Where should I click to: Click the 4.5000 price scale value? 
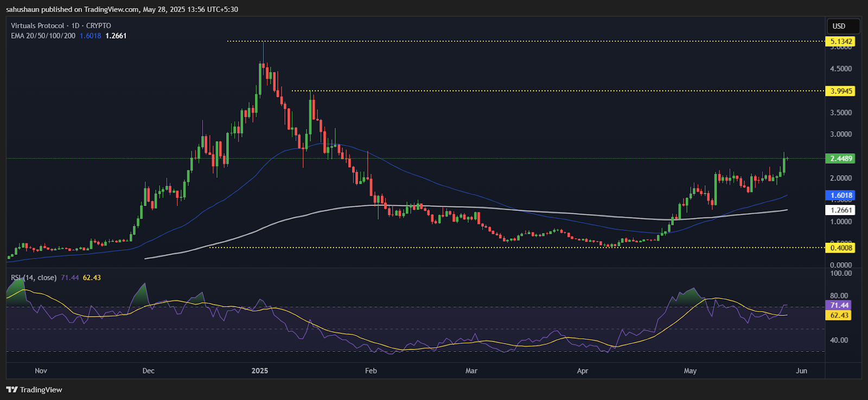click(840, 69)
